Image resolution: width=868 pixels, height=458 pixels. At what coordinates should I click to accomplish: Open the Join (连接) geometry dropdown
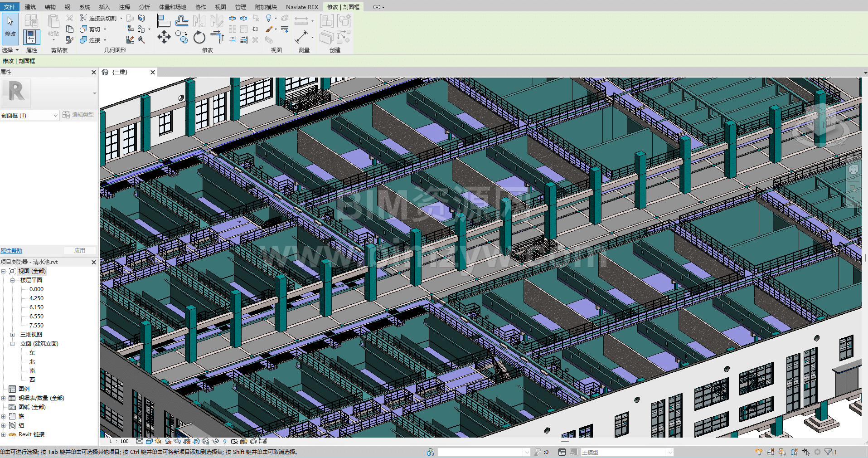point(105,40)
